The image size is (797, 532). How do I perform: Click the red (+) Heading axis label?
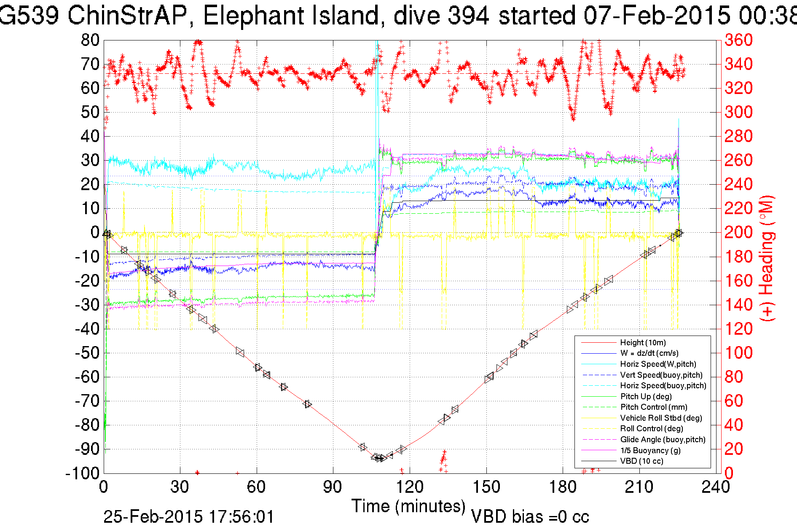(767, 258)
